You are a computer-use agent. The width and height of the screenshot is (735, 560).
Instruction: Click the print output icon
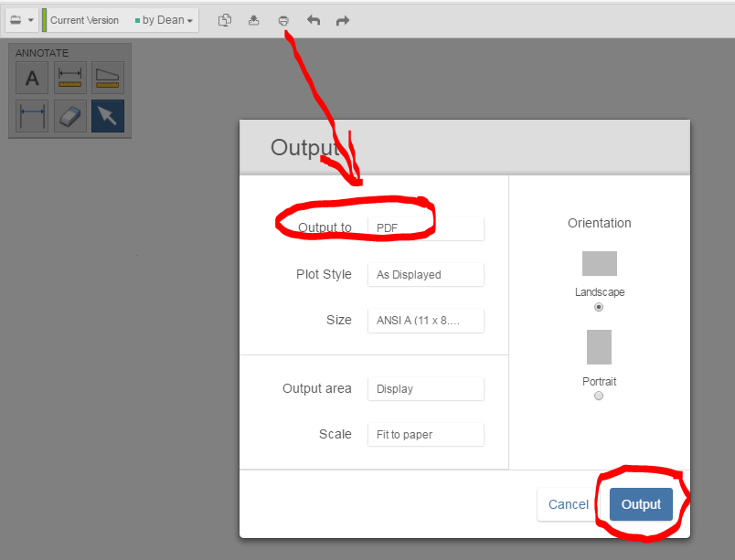click(x=283, y=21)
